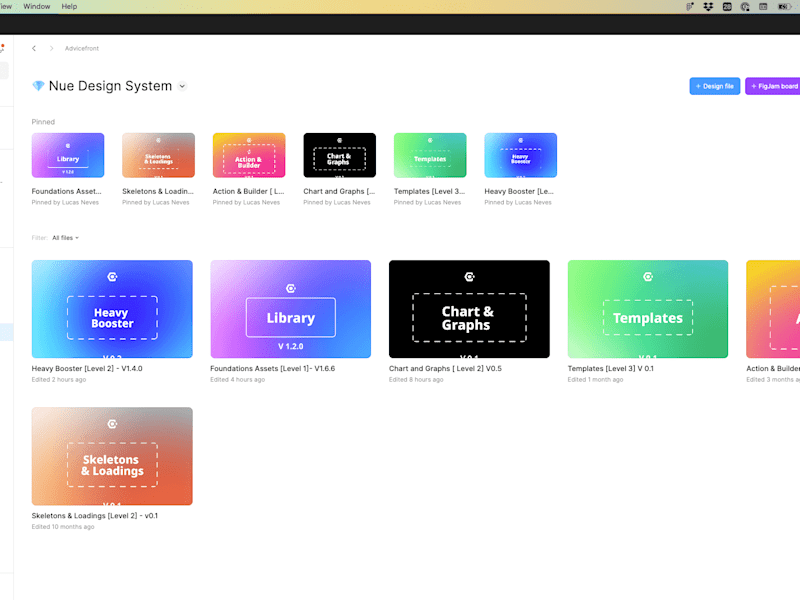This screenshot has height=600, width=800.
Task: Create a new Design file
Action: (714, 86)
